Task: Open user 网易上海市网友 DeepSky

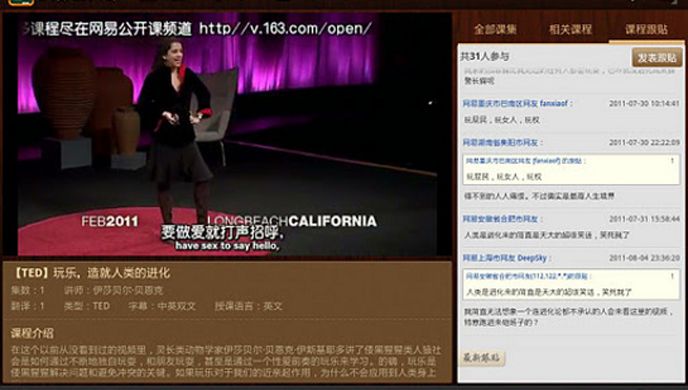Action: pos(506,258)
